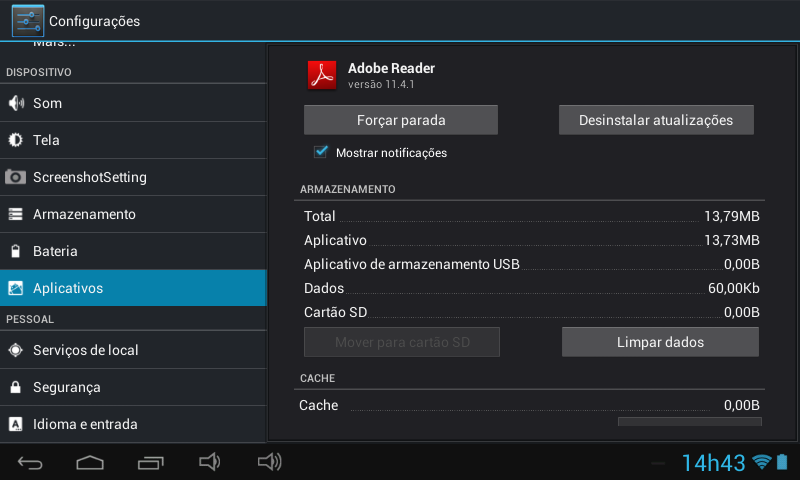Tap the Back navigation arrow
Viewport: 800px width, 480px height.
(x=30, y=463)
